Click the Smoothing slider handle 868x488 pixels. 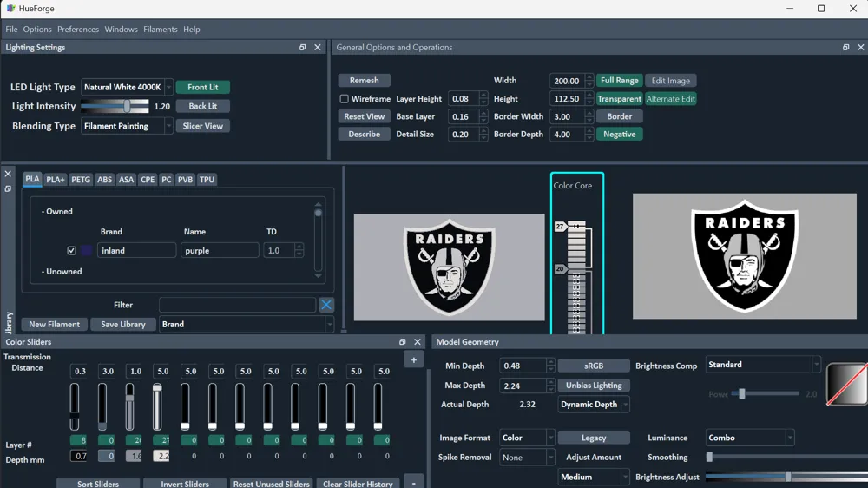click(709, 458)
